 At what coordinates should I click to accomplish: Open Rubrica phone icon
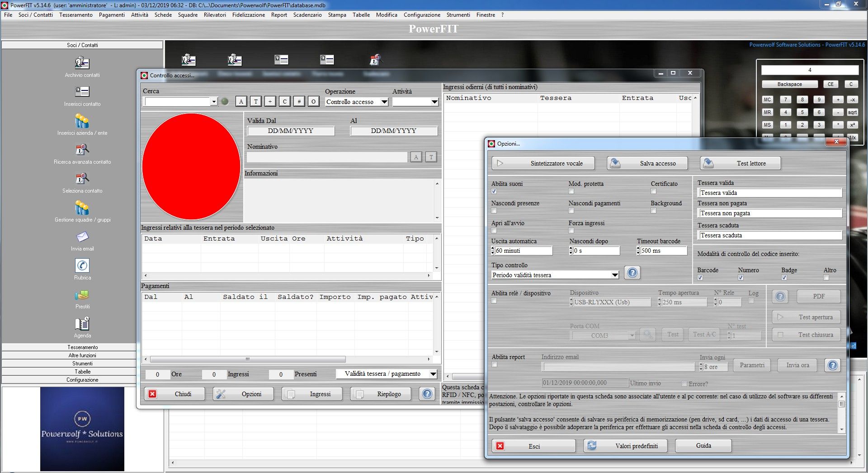click(x=82, y=265)
